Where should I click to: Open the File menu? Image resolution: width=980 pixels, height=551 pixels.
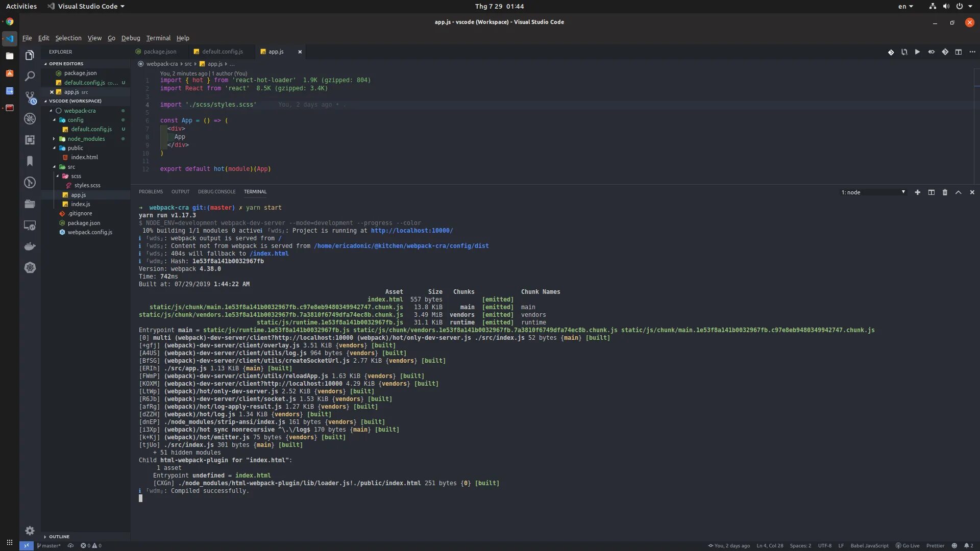coord(27,38)
